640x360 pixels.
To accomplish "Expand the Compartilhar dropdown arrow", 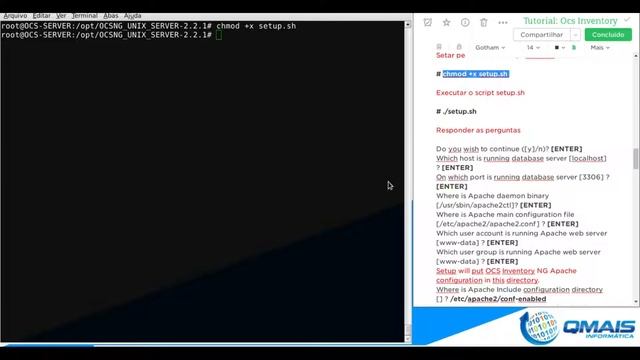I will [575, 35].
